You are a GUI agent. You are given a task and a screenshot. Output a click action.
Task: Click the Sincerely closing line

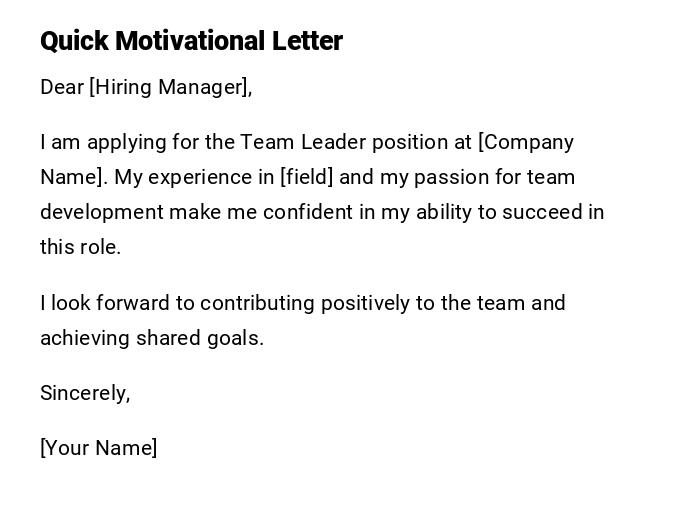coord(85,393)
